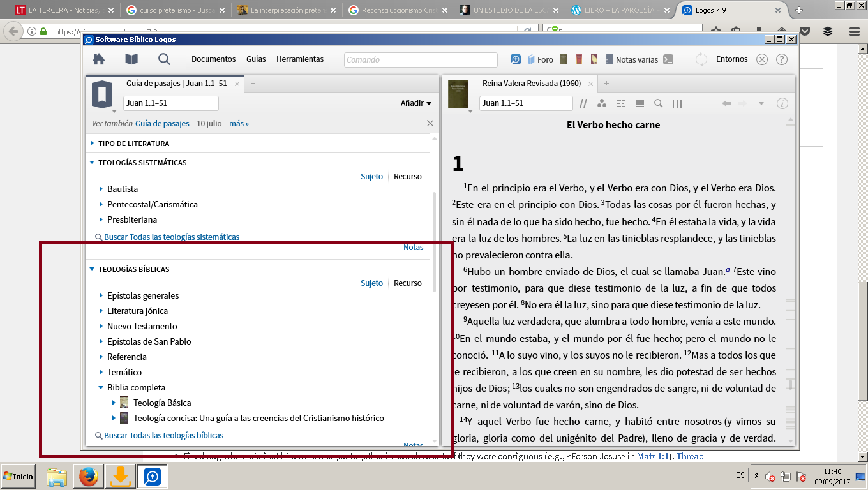Expand the TIPO DE LITERATURA section

(x=92, y=144)
